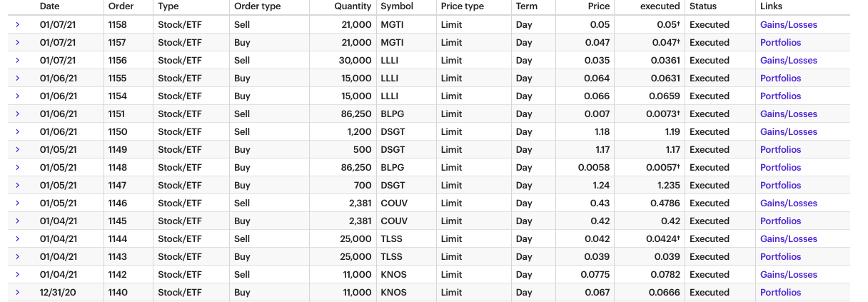Expand order 1142 KNOS sell row
This screenshot has width=868, height=302.
pos(17,274)
